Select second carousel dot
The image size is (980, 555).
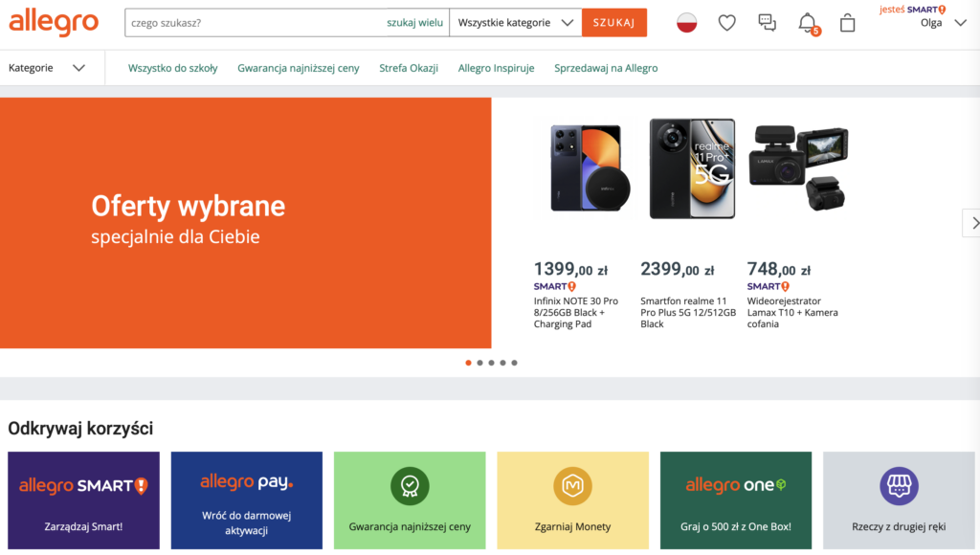[480, 363]
